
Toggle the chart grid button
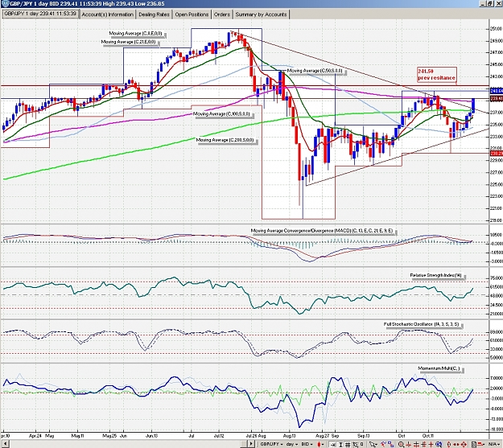click(x=348, y=445)
